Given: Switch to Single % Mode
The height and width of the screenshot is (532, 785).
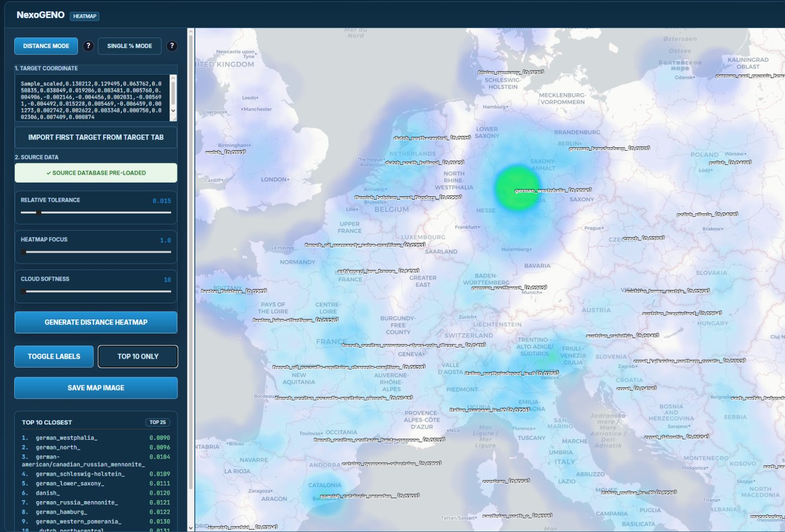Looking at the screenshot, I should (x=130, y=46).
